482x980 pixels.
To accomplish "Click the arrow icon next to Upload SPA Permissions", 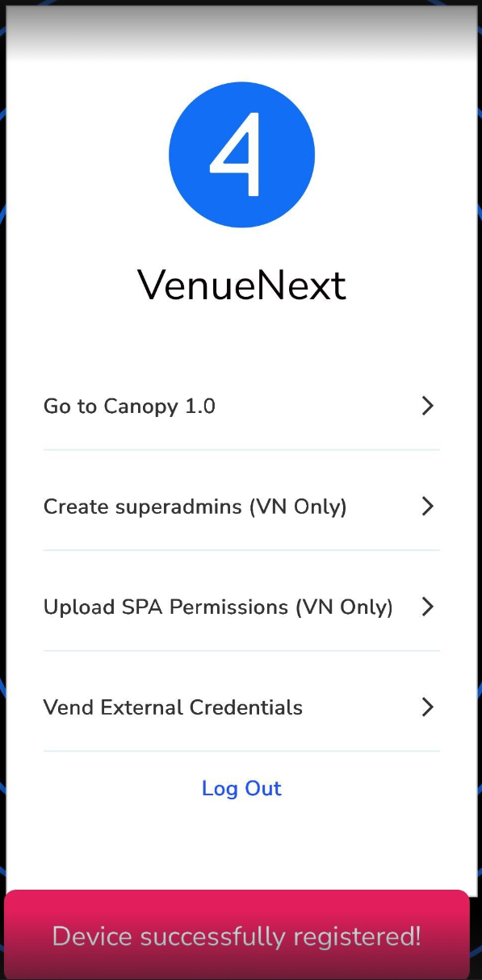I will point(428,607).
